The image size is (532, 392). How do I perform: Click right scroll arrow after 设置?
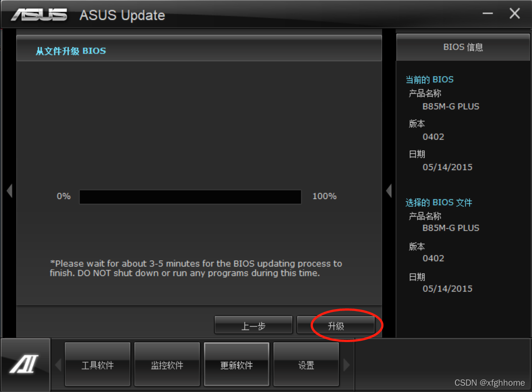coord(347,365)
